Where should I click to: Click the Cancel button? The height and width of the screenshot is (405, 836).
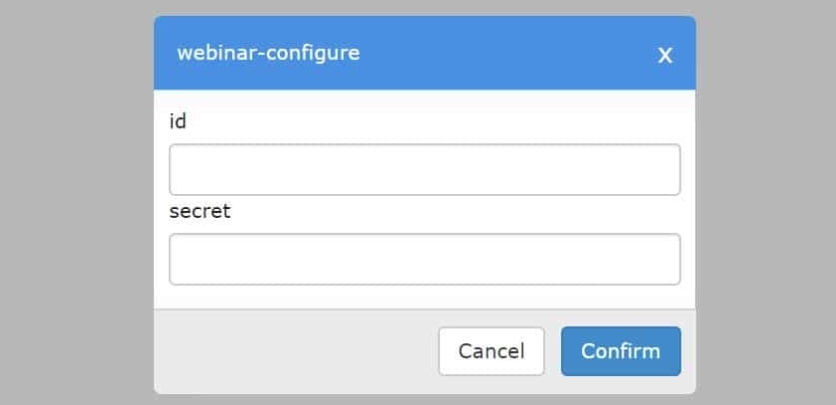click(491, 351)
